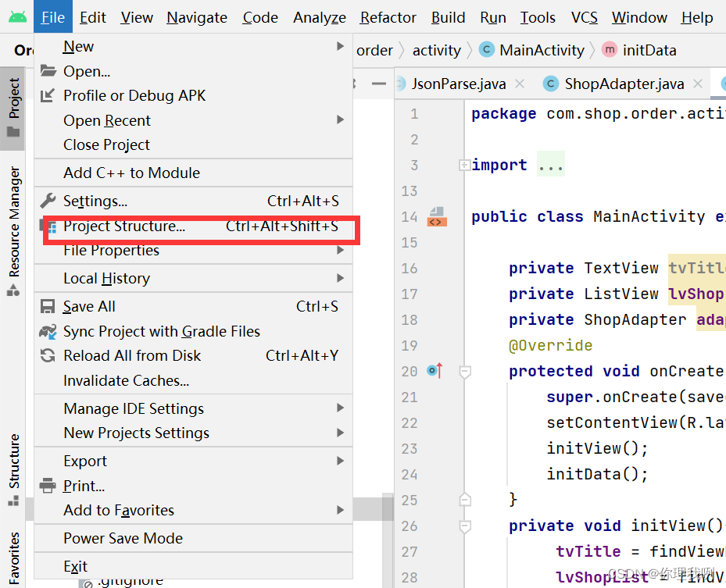The image size is (726, 588).
Task: Click the Settings wrench icon in File menu
Action: coord(48,201)
